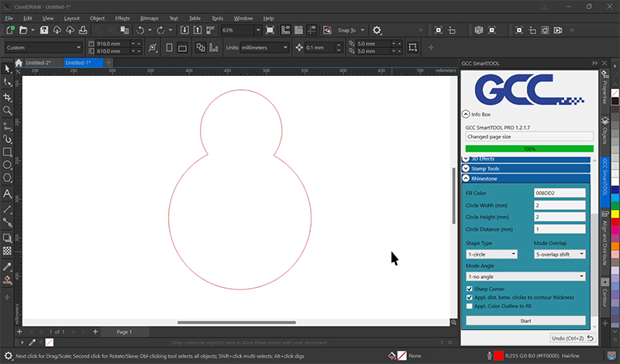The width and height of the screenshot is (620, 364).
Task: Open the Shape Type dropdown
Action: click(491, 254)
